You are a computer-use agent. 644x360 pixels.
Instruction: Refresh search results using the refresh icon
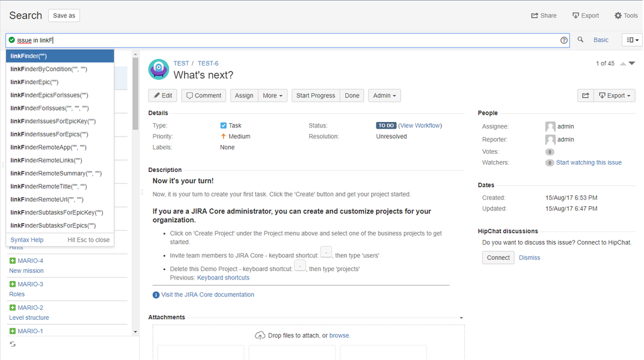13,344
